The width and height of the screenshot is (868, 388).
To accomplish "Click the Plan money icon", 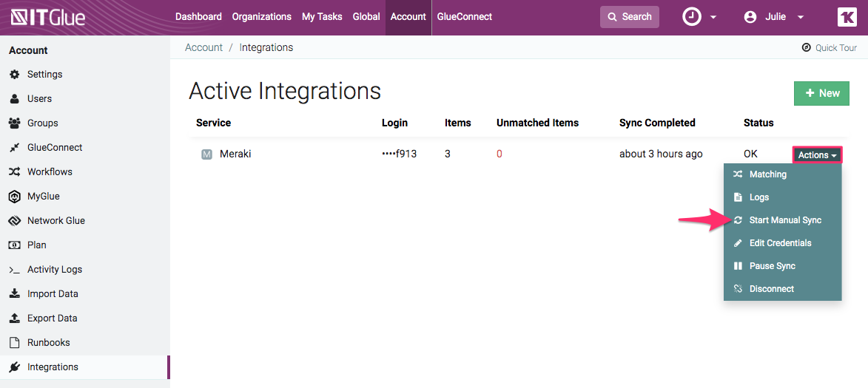I will (x=15, y=245).
